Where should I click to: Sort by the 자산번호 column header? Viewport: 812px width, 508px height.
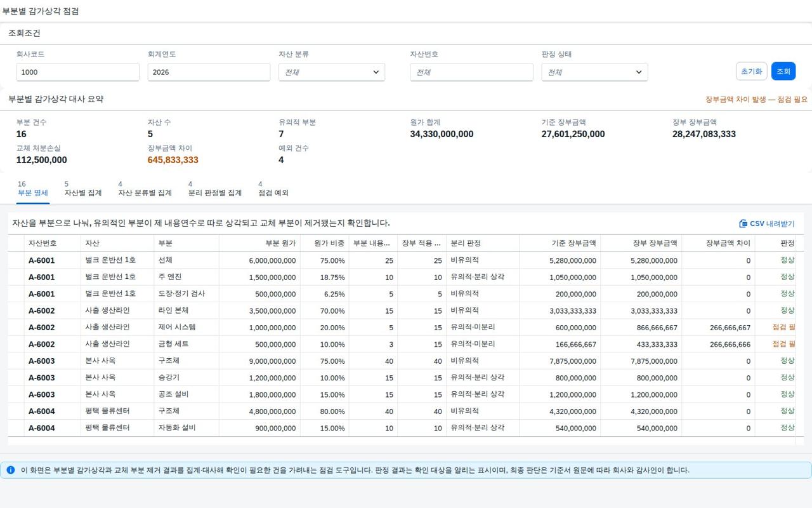coord(53,243)
